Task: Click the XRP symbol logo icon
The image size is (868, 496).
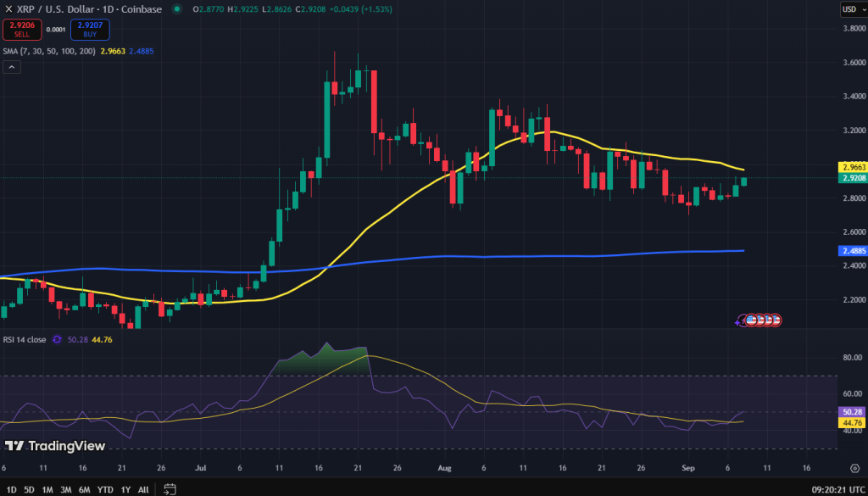Action: pyautogui.click(x=8, y=8)
